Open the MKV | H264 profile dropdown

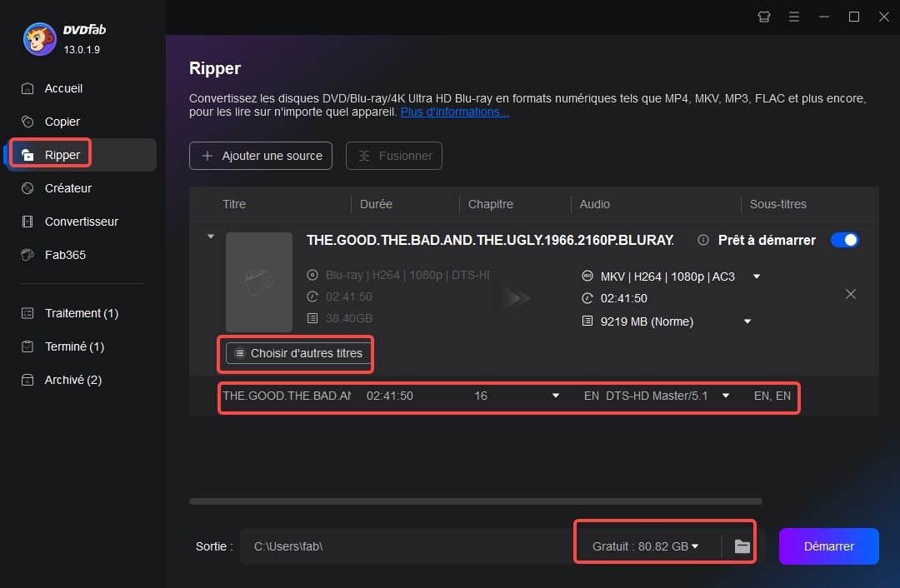757,277
